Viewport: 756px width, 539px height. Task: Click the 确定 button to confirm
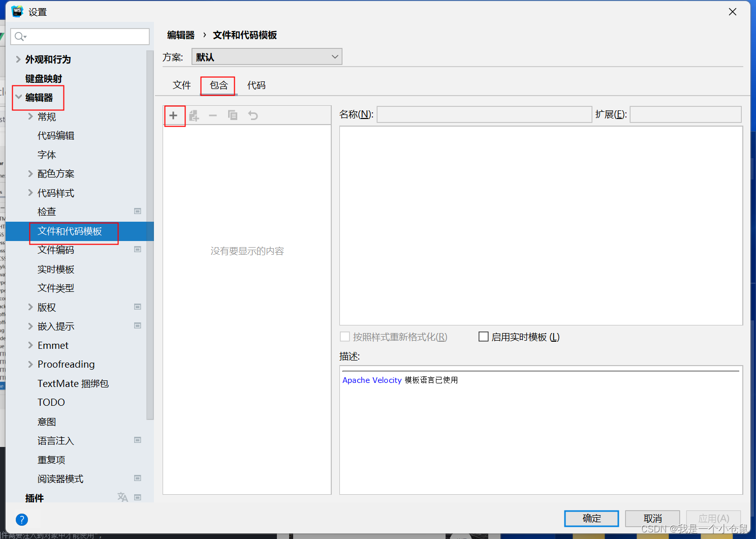591,518
